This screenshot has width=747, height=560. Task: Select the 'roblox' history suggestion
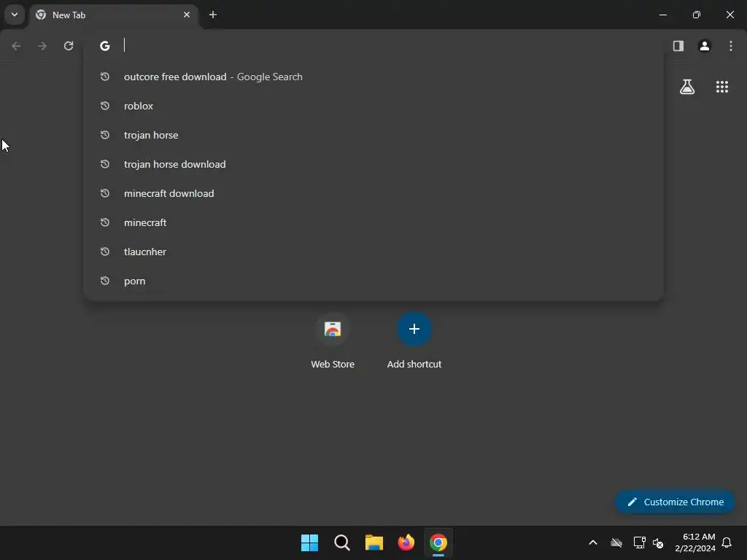[373, 106]
